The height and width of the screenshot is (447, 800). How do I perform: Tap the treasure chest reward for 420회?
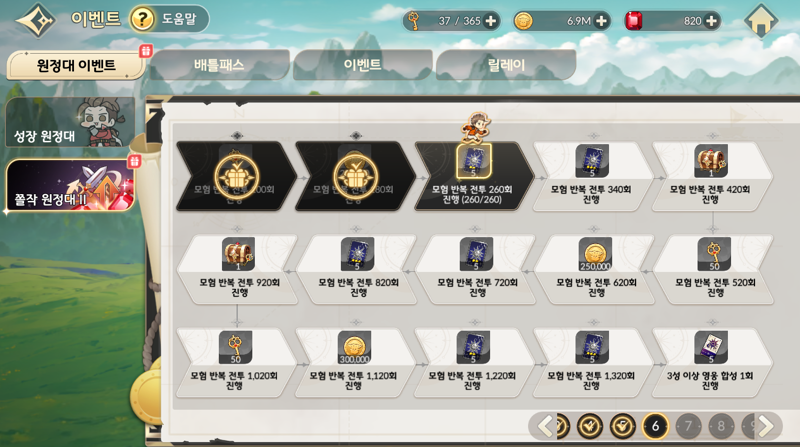pos(711,161)
